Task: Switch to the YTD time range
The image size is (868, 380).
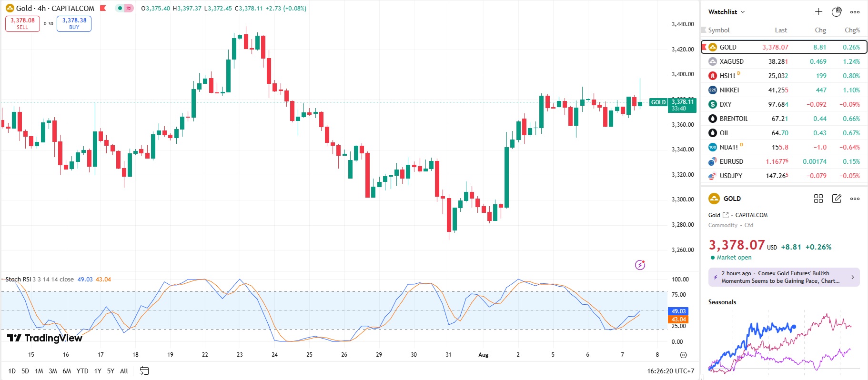Action: coord(82,371)
